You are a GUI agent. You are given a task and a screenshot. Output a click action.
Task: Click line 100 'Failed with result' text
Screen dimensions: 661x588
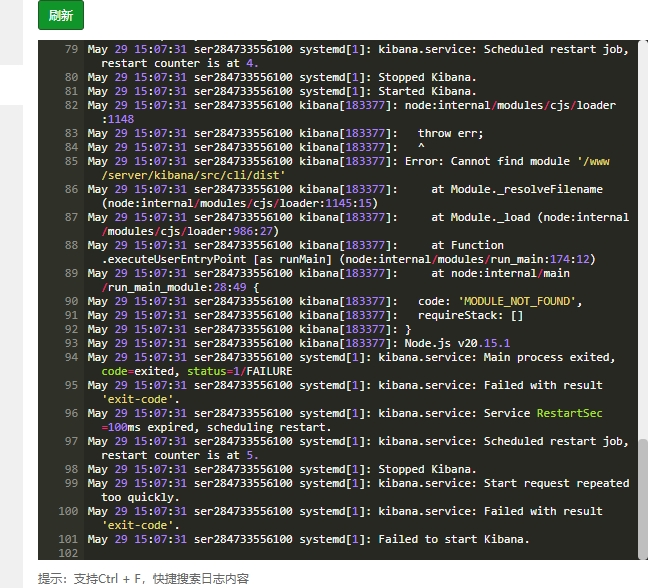click(x=543, y=511)
